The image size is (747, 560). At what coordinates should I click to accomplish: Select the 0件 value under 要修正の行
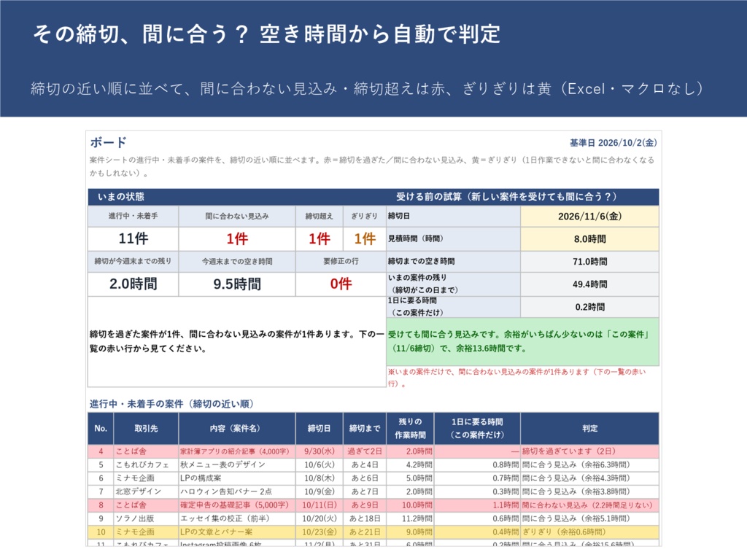[341, 284]
